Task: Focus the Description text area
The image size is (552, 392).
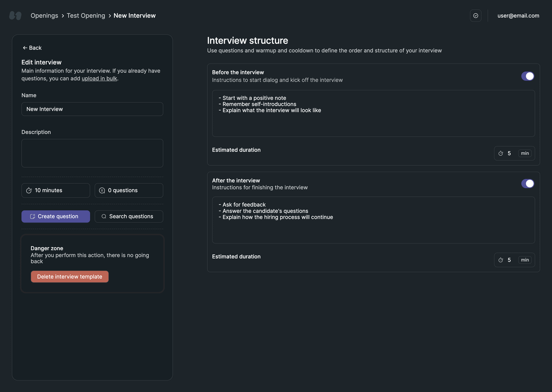Action: [92, 153]
